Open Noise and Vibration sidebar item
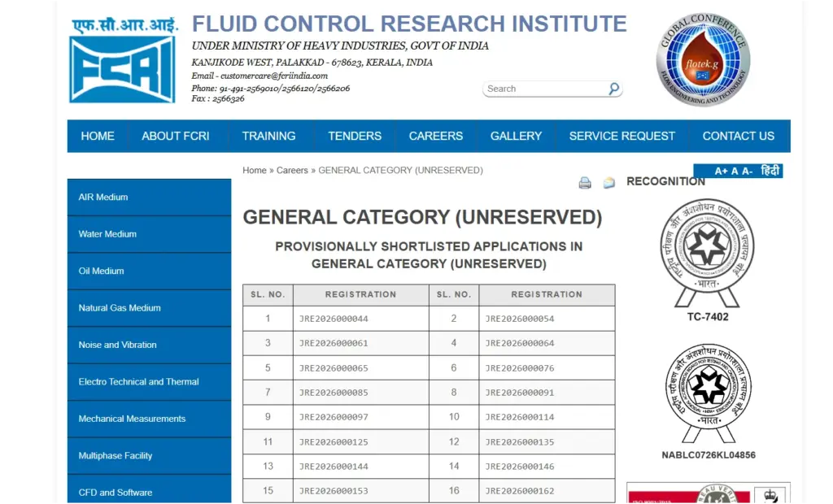 [150, 345]
